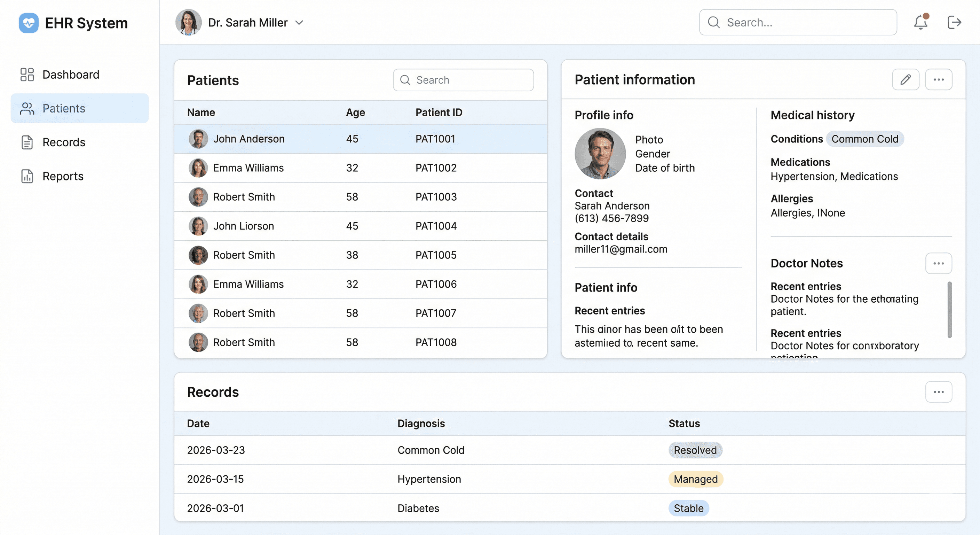The image size is (980, 535).
Task: Open Doctor Notes three-dot menu
Action: click(x=938, y=264)
